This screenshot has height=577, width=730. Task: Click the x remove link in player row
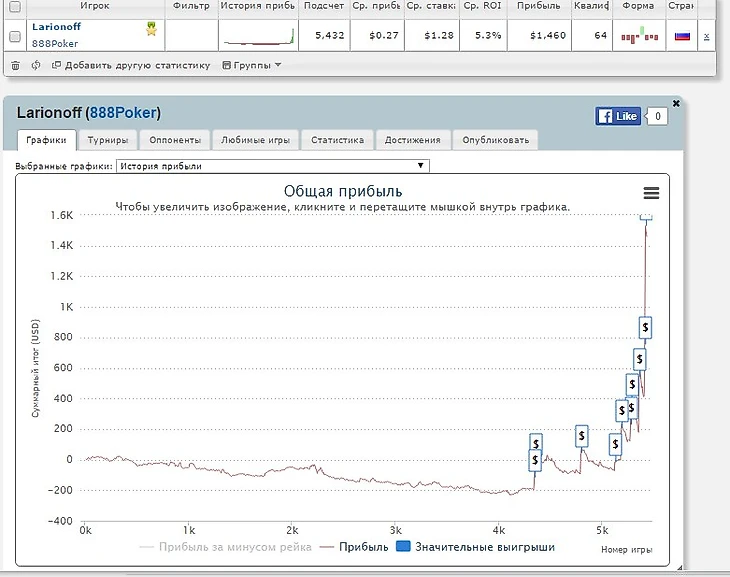[x=707, y=37]
